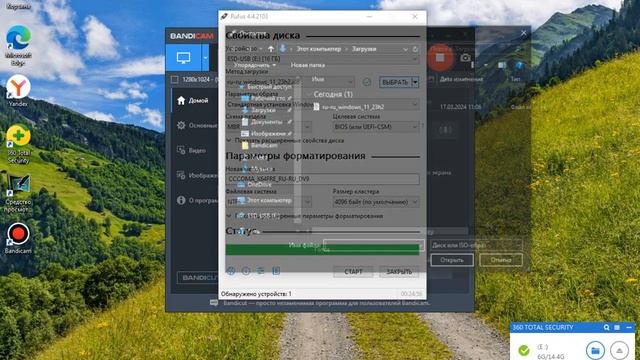Select Рабочий стол in file dialog tree

click(266, 98)
